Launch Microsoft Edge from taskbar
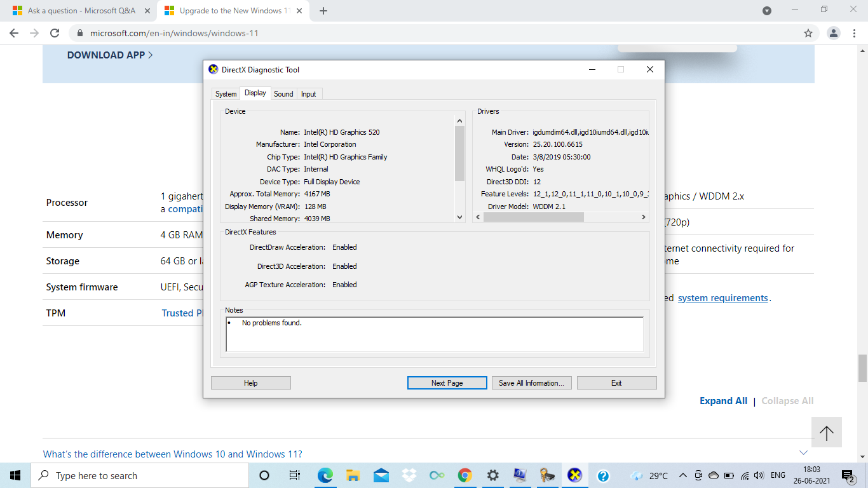The width and height of the screenshot is (868, 488). click(326, 475)
